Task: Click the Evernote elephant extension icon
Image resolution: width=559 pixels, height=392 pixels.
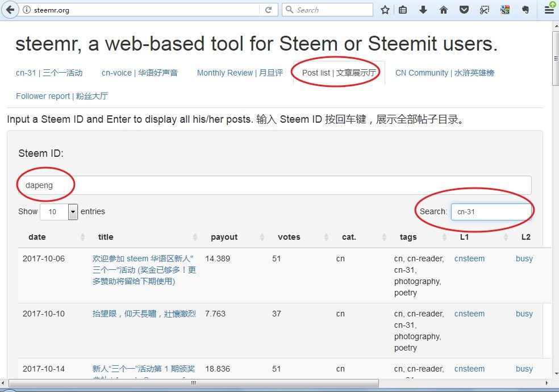Action: coord(524,10)
